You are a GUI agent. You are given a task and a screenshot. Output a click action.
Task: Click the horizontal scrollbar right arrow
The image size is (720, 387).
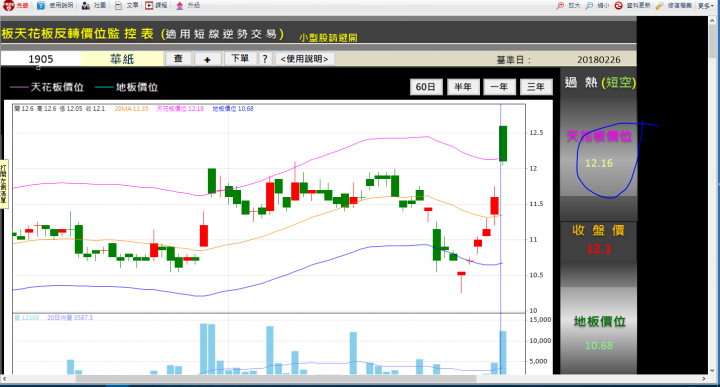click(x=704, y=379)
